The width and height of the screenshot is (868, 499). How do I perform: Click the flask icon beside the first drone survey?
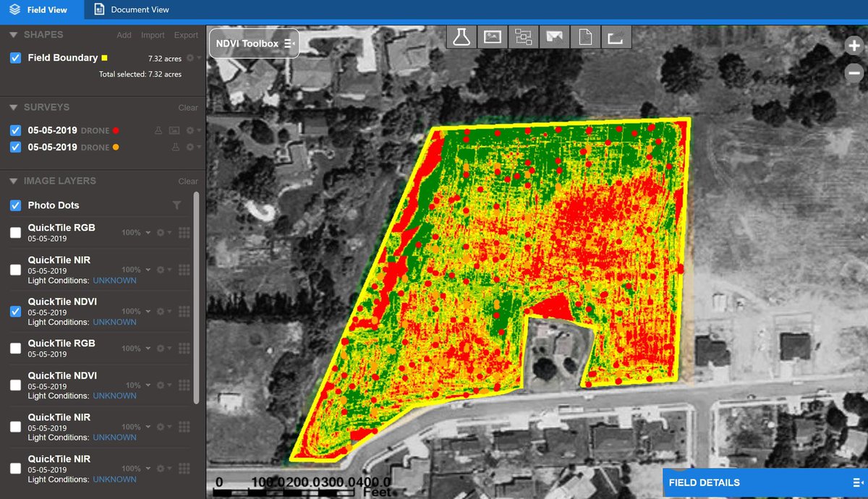tap(158, 130)
